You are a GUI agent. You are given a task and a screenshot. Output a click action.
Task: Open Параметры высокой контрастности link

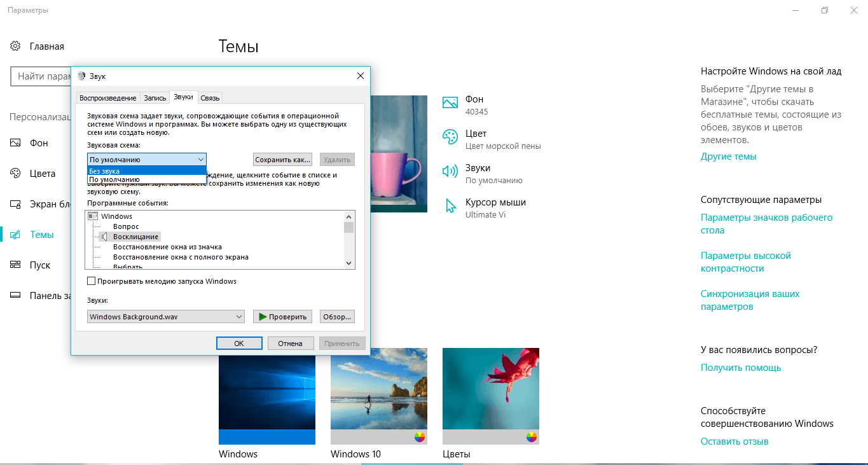[746, 262]
